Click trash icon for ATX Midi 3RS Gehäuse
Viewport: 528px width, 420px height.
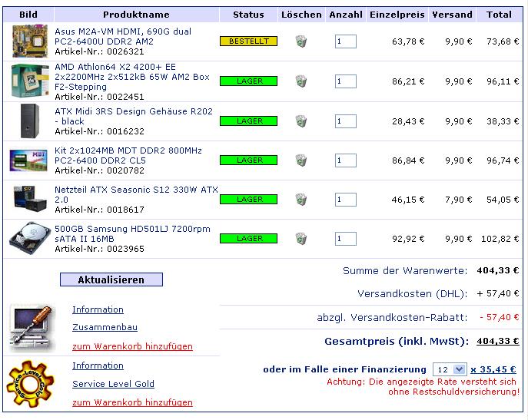[301, 121]
